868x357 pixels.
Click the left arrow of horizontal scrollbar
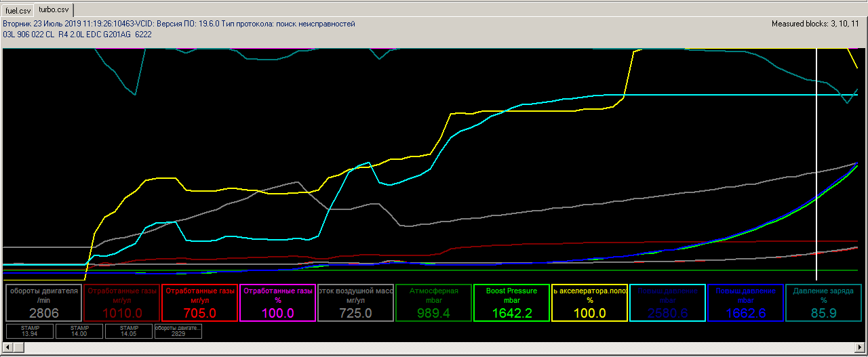pos(7,348)
